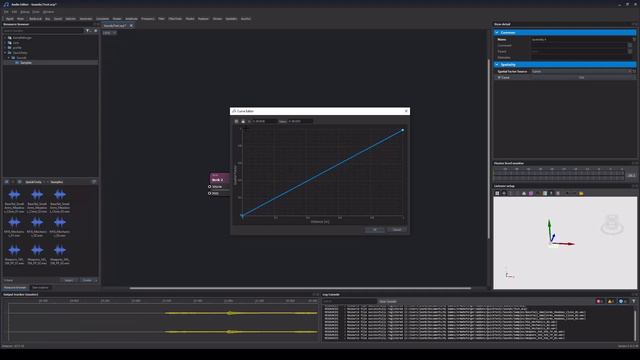Adjust the slider in Listener setup toolbar
The height and width of the screenshot is (360, 640).
[x=571, y=193]
